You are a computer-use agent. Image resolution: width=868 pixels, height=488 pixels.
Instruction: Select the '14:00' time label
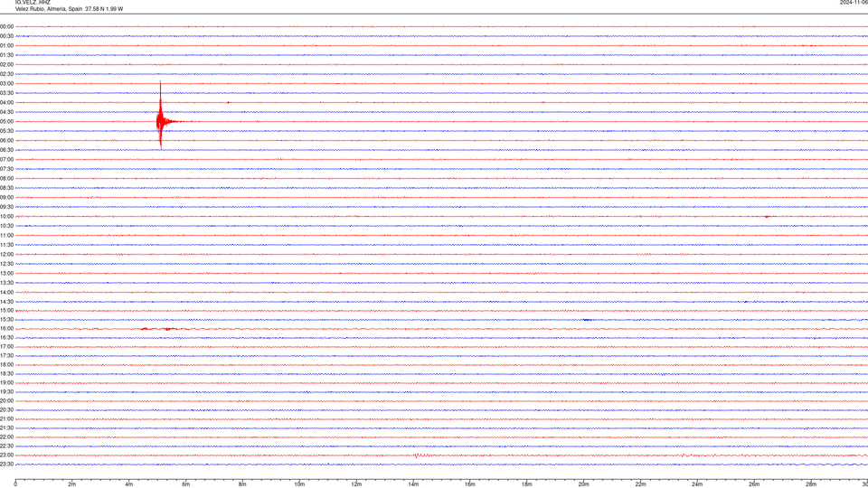pyautogui.click(x=6, y=292)
